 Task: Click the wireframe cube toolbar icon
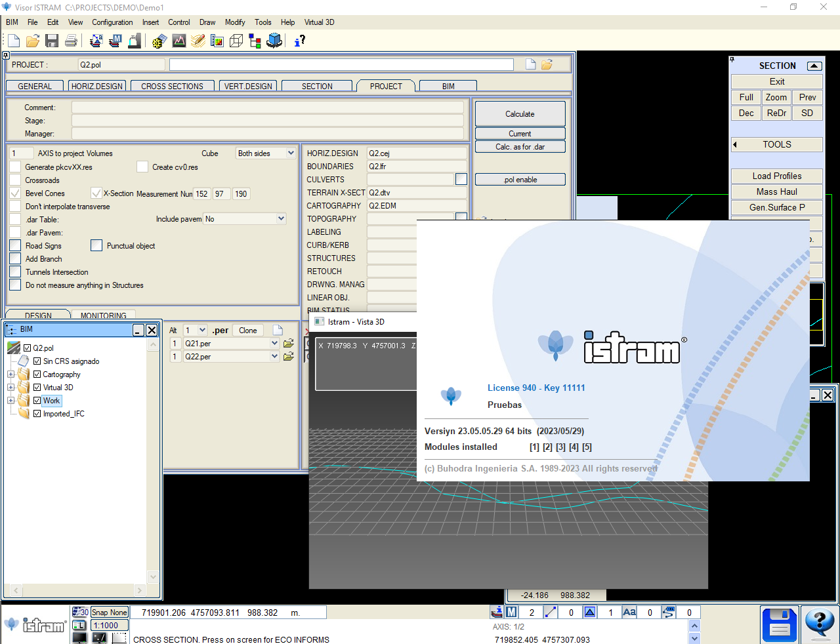point(236,41)
